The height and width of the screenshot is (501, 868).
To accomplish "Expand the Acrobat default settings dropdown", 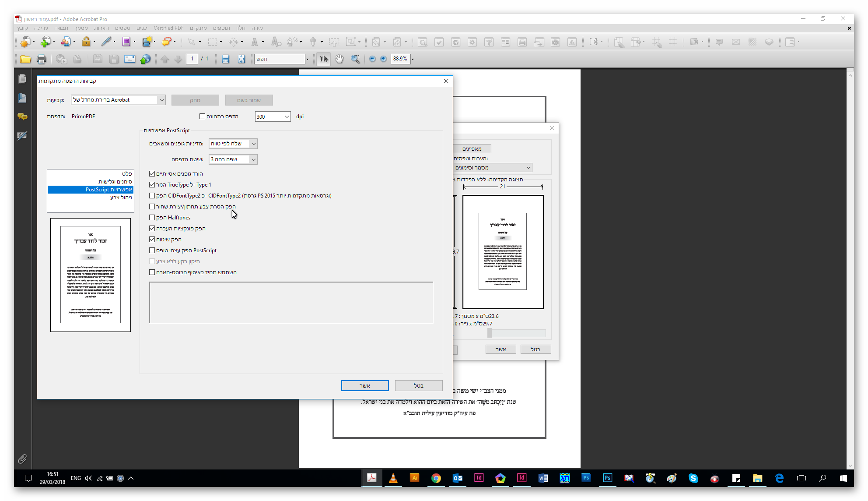I will pyautogui.click(x=161, y=100).
